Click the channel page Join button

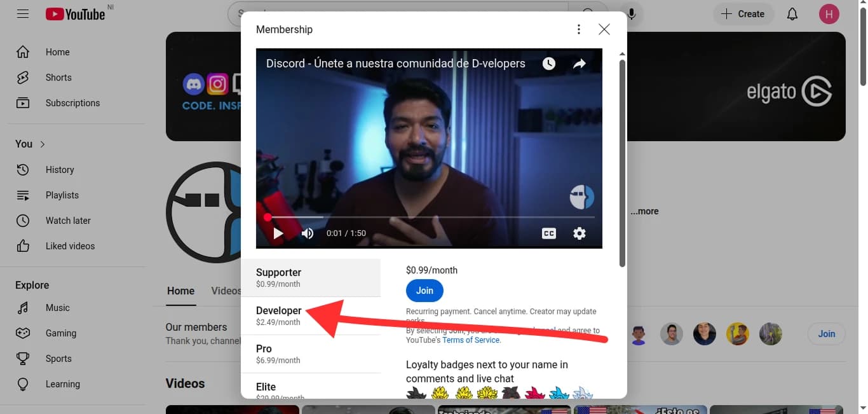[827, 334]
